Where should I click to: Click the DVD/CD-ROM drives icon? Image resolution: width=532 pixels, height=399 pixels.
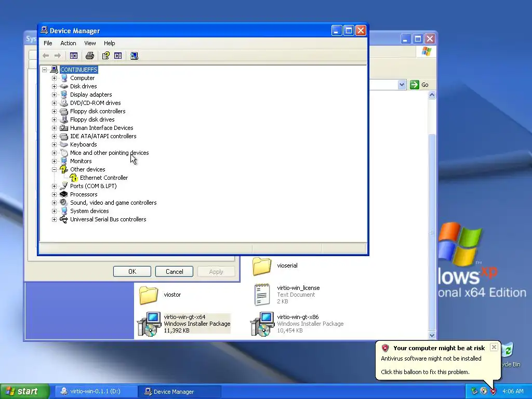click(x=64, y=103)
